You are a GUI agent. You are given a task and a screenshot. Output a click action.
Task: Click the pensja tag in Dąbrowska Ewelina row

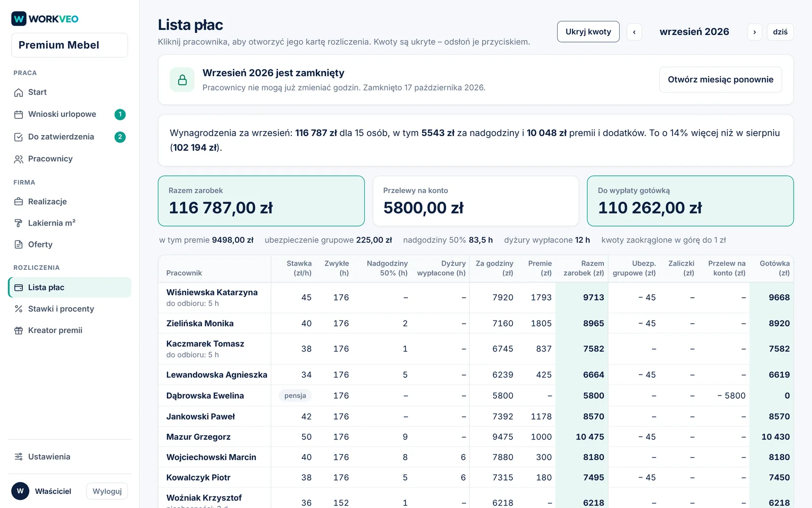tap(295, 396)
